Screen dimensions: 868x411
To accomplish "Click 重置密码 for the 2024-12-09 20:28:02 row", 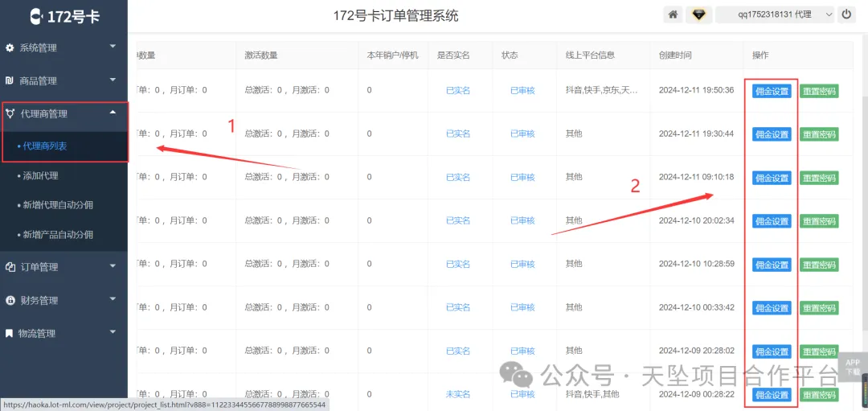I will [819, 351].
